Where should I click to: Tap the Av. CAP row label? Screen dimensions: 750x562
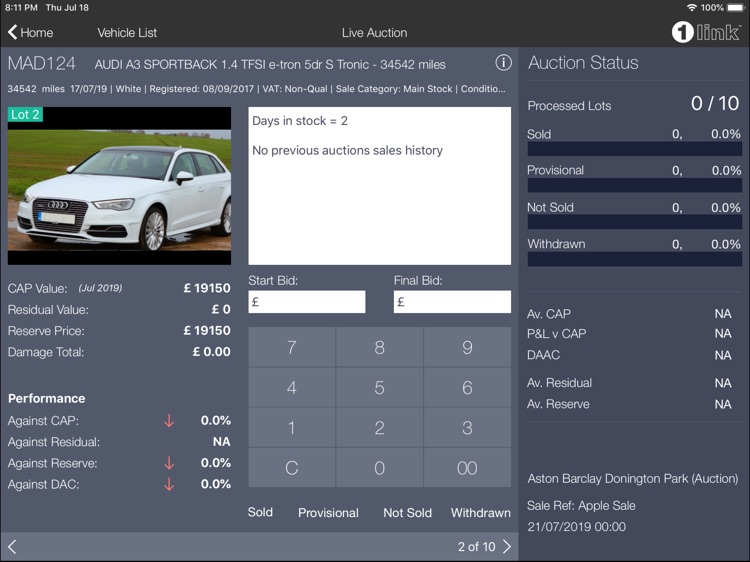[x=549, y=314]
